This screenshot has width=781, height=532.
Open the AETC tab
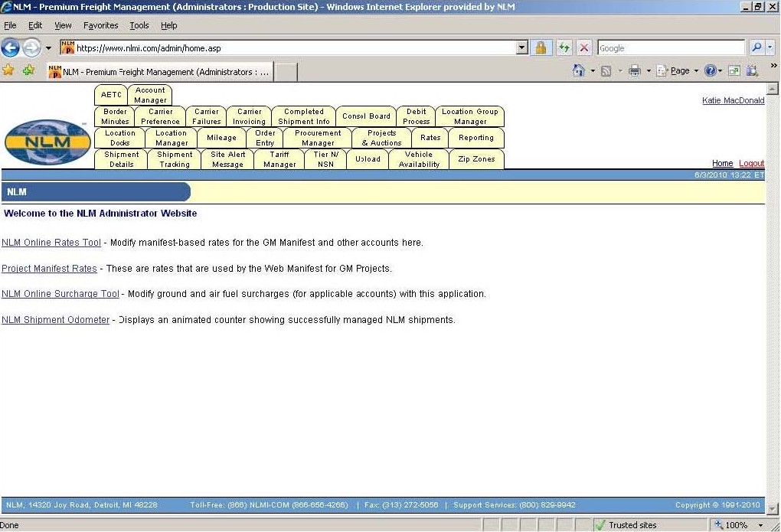point(110,95)
